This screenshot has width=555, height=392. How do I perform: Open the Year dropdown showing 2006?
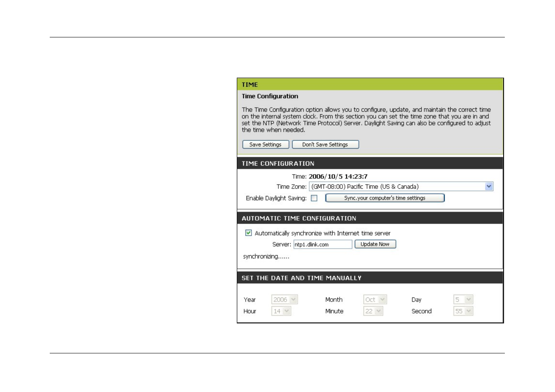click(x=284, y=300)
